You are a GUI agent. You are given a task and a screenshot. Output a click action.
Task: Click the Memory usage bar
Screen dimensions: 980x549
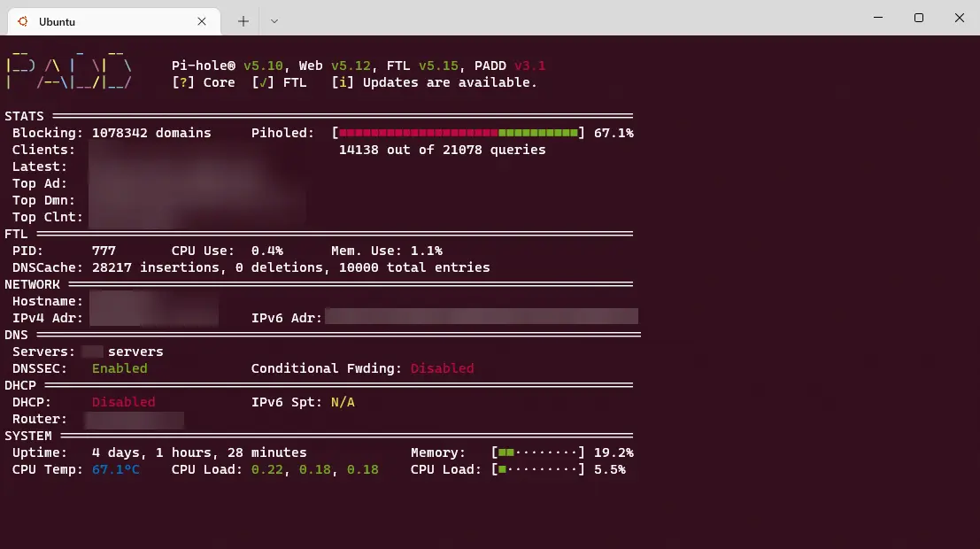(x=538, y=452)
